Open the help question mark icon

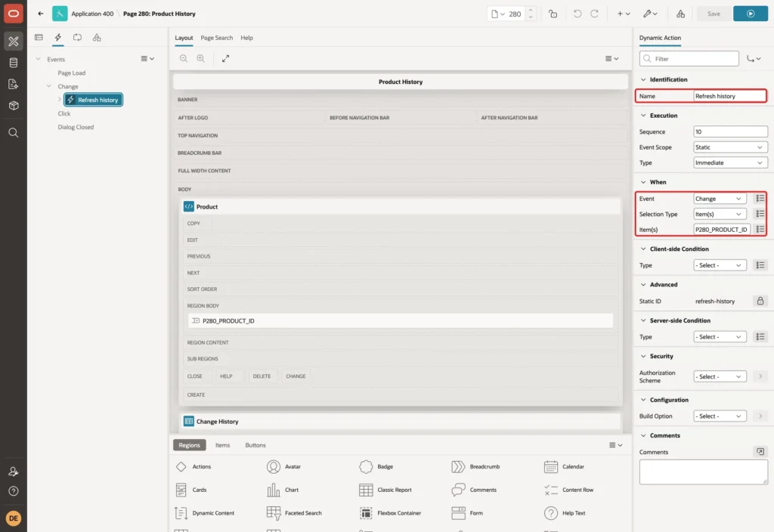(14, 491)
